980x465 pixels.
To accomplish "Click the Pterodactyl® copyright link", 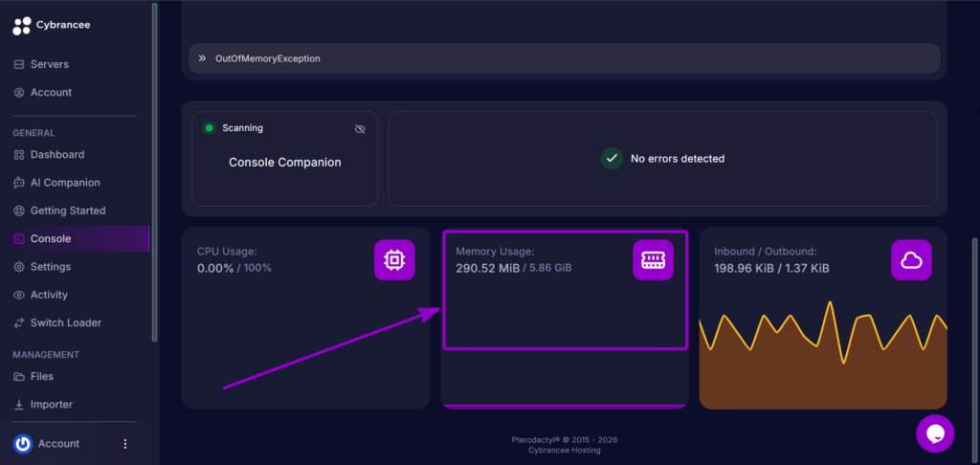I will click(565, 440).
